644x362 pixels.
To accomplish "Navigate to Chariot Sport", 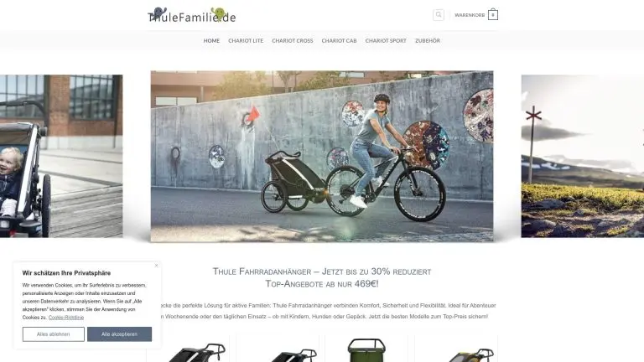I will click(x=386, y=40).
